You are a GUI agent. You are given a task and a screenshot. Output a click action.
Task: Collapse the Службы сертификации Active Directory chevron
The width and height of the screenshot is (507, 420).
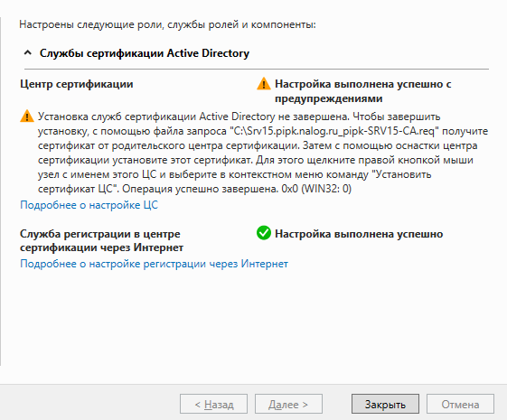[28, 52]
